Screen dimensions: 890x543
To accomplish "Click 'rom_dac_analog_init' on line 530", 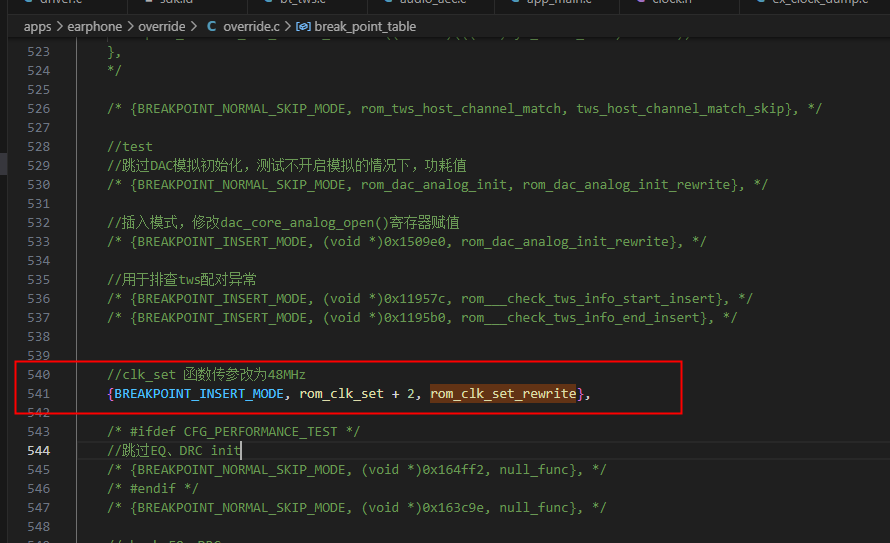I will click(434, 184).
